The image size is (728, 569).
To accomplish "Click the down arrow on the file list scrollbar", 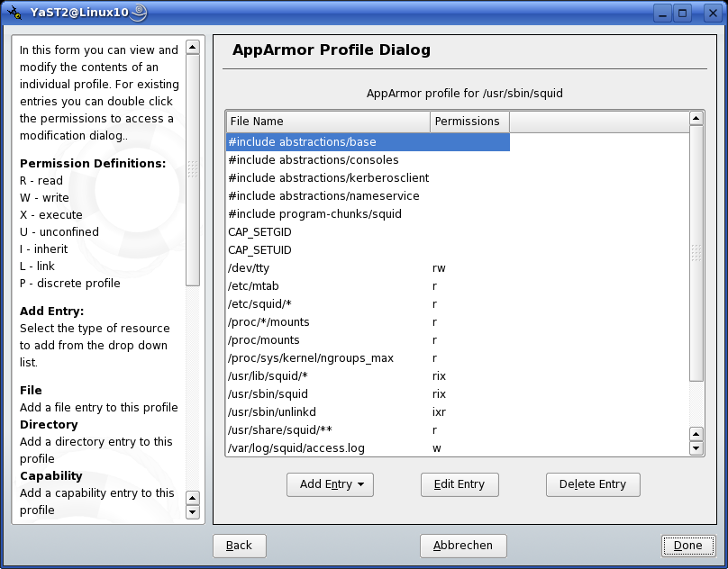I will point(695,446).
